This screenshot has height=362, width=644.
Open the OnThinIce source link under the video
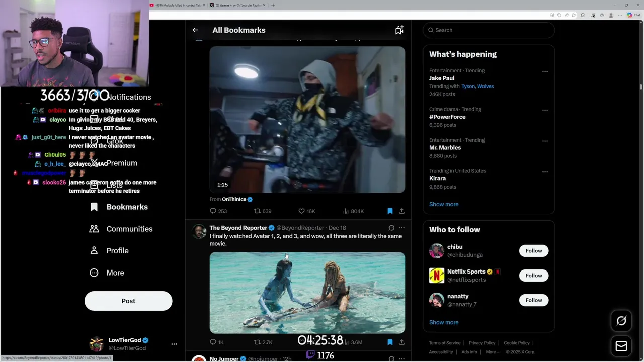pyautogui.click(x=234, y=199)
